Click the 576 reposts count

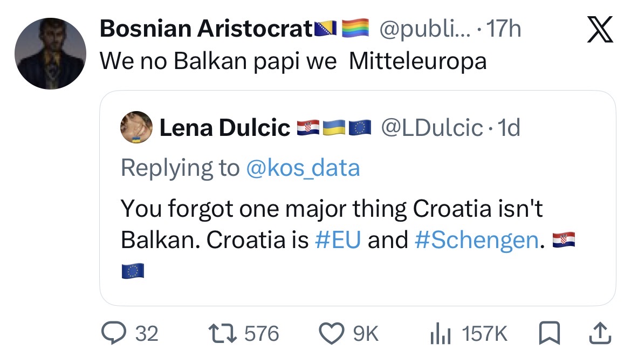tap(262, 334)
